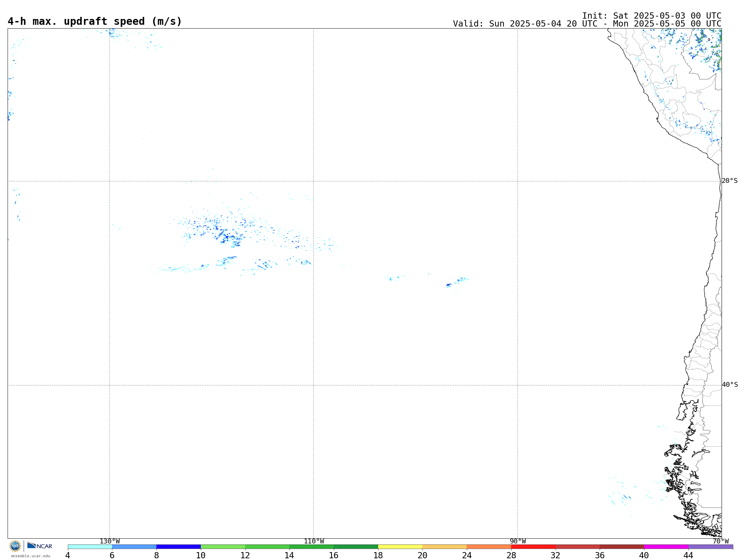The width and height of the screenshot is (744, 560).
Task: Pick the dark green 16–18 colorbar segment
Action: coord(356,547)
